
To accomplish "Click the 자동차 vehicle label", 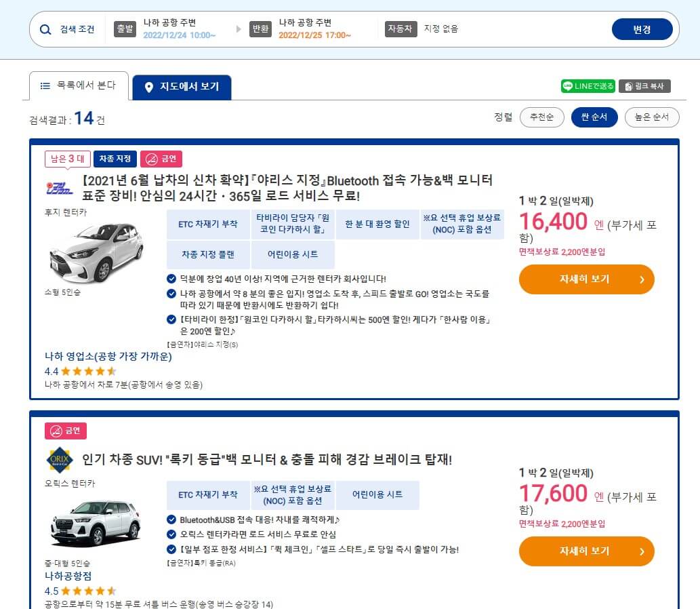I will pyautogui.click(x=401, y=29).
